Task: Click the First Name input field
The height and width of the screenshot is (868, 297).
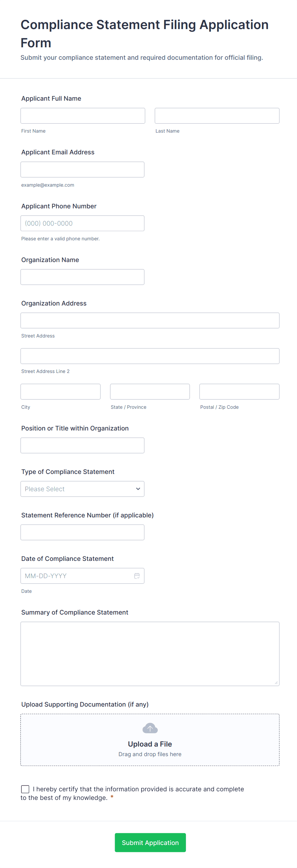Action: (x=82, y=115)
